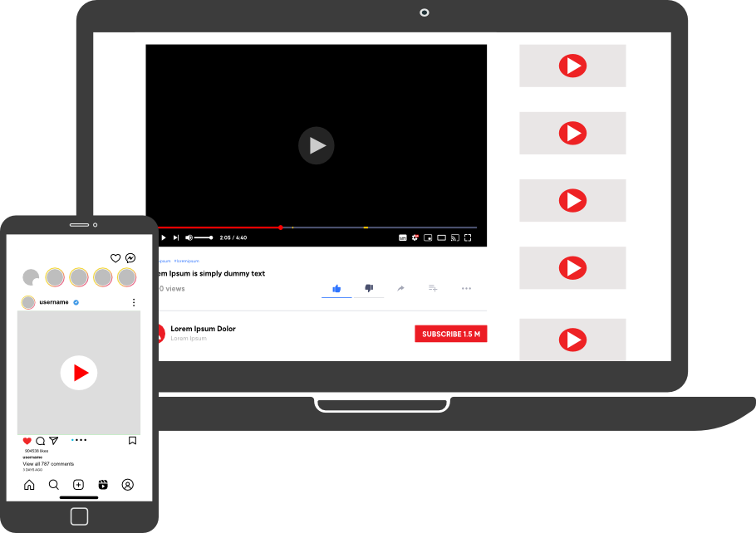Open the #loremipsum hashtag link
The height and width of the screenshot is (533, 756).
point(187,262)
